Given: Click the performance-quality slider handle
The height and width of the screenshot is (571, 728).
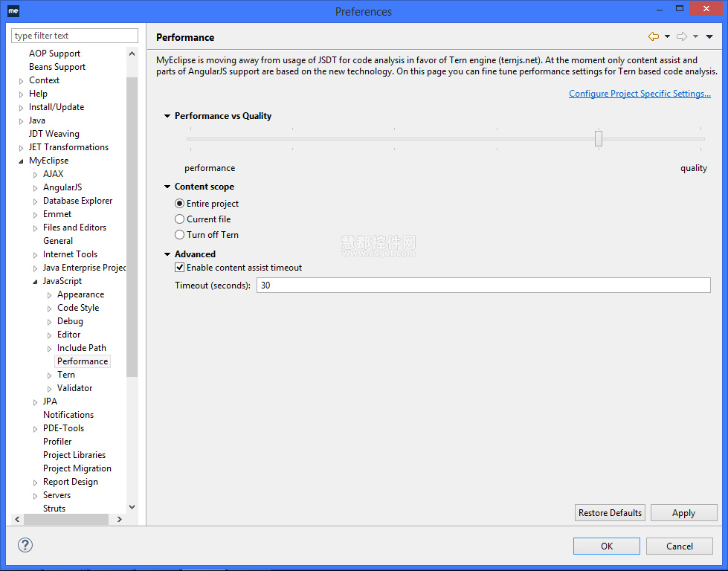Looking at the screenshot, I should [598, 138].
